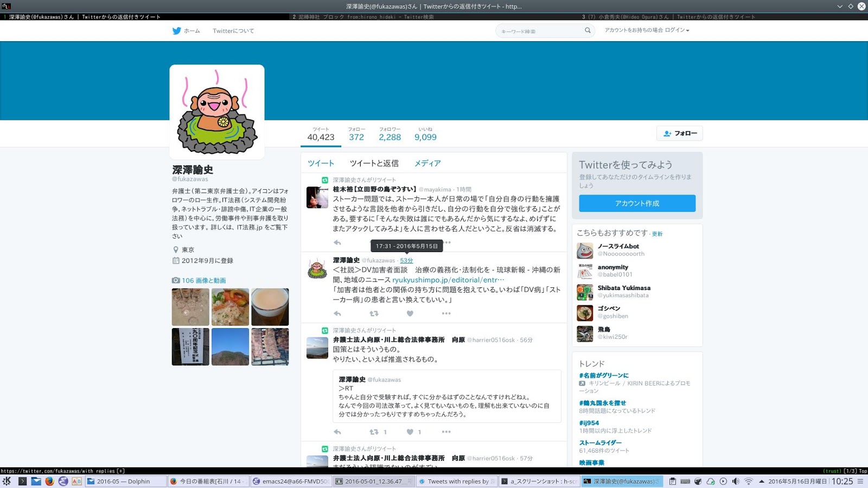Image resolution: width=868 pixels, height=488 pixels.
Task: Open suggested user anonymity
Action: coord(613,267)
